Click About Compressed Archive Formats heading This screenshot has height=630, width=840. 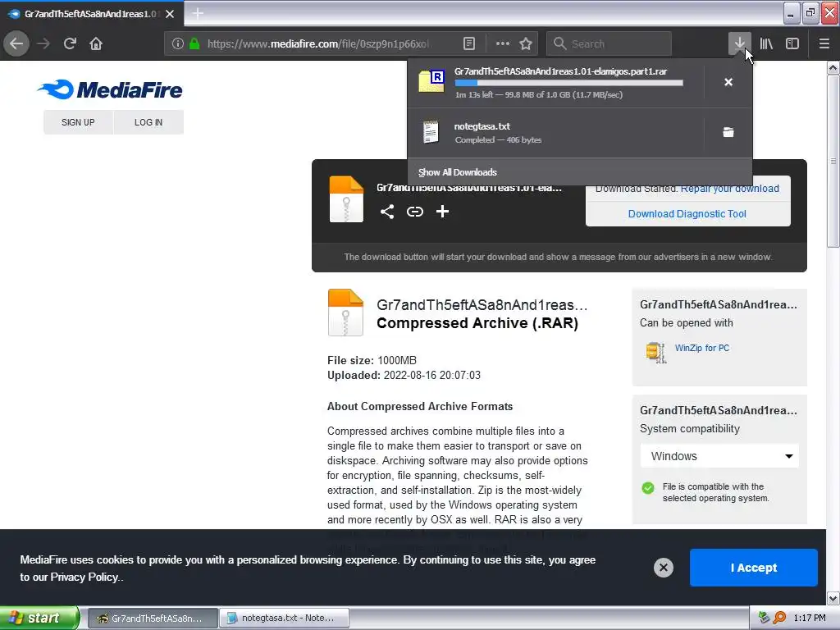420,406
